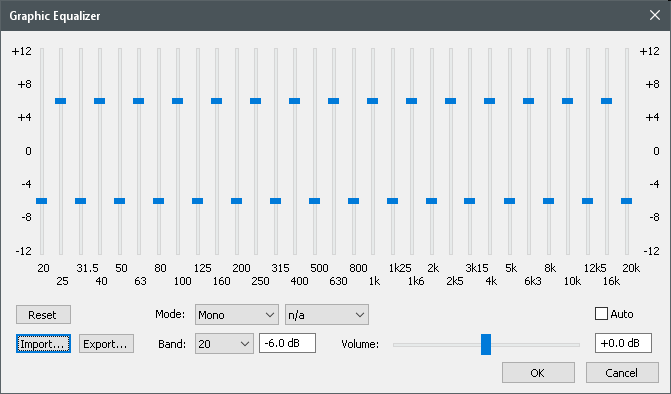Click the 250 Hz band slider handle
Screen dimensions: 671x394
(255, 101)
